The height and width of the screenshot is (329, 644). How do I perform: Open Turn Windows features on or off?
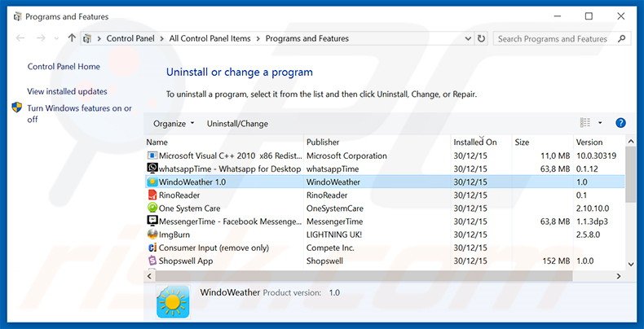click(x=79, y=114)
